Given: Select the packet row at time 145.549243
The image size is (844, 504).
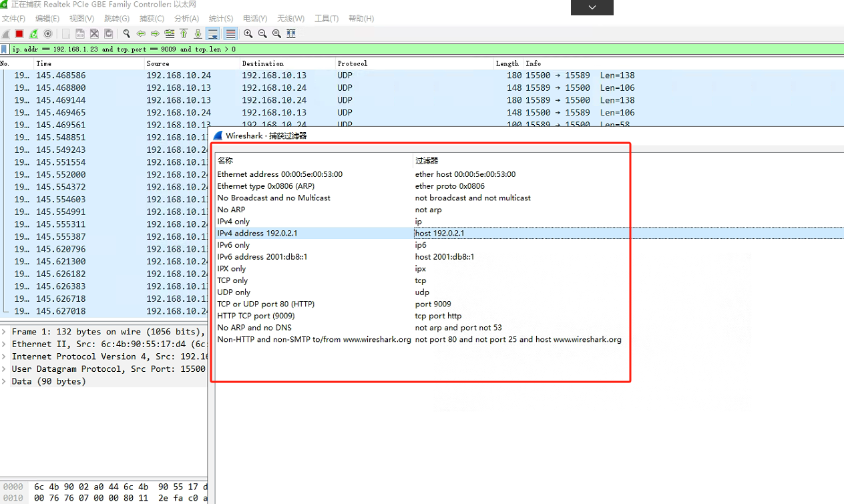Looking at the screenshot, I should pos(105,150).
